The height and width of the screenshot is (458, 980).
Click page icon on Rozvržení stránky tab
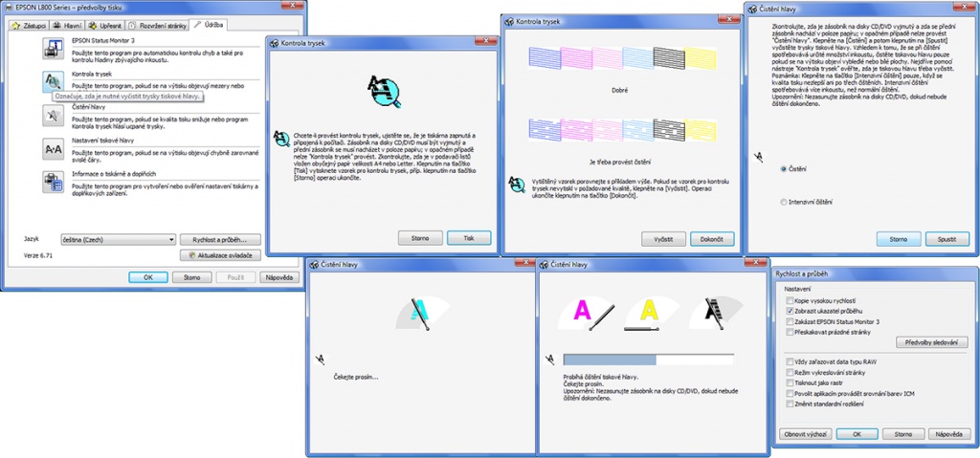tap(133, 26)
